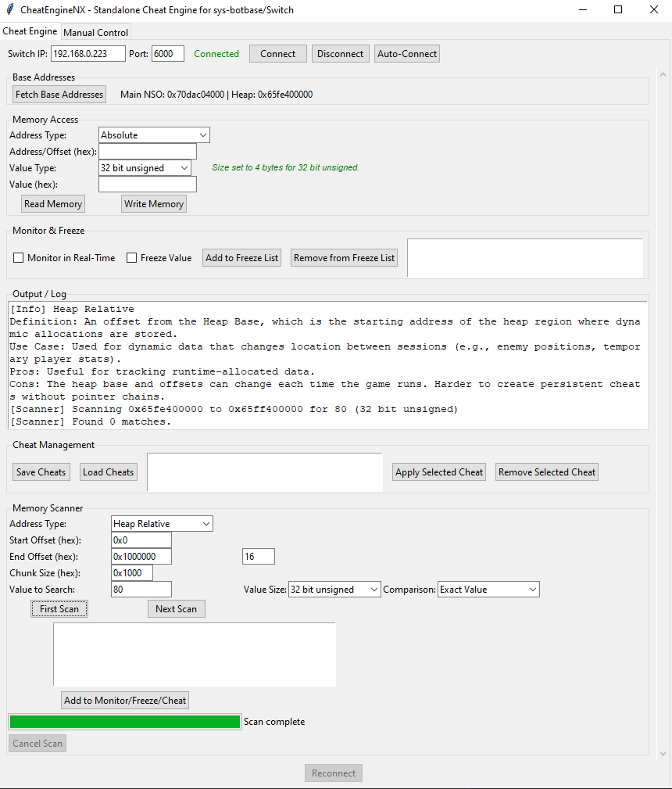Click the 'Main NSO: 0x70dac04000' address text
Screen dimensions: 672x789
(x=172, y=95)
